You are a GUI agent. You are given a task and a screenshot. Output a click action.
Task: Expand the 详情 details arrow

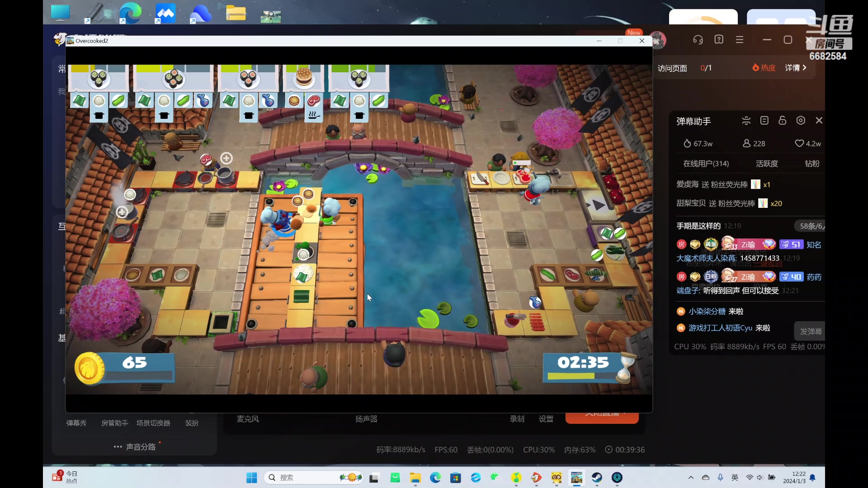coord(796,68)
